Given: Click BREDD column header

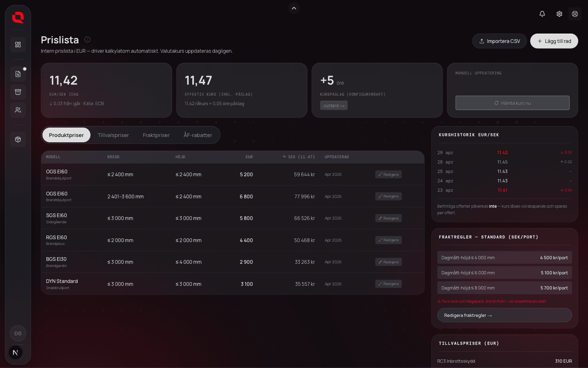Looking at the screenshot, I should coord(114,157).
